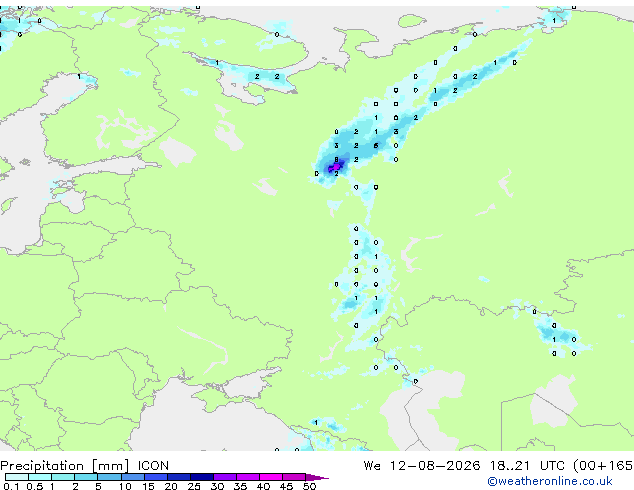Click the '0.1' legend scale label
This screenshot has height=490, width=634.
[10, 486]
